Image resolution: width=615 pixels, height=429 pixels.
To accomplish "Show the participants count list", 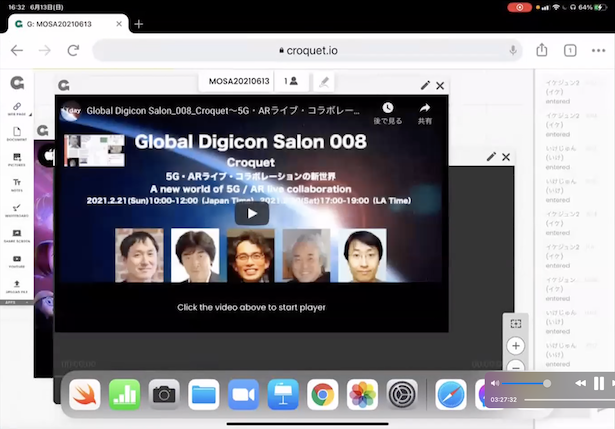I will (x=291, y=81).
